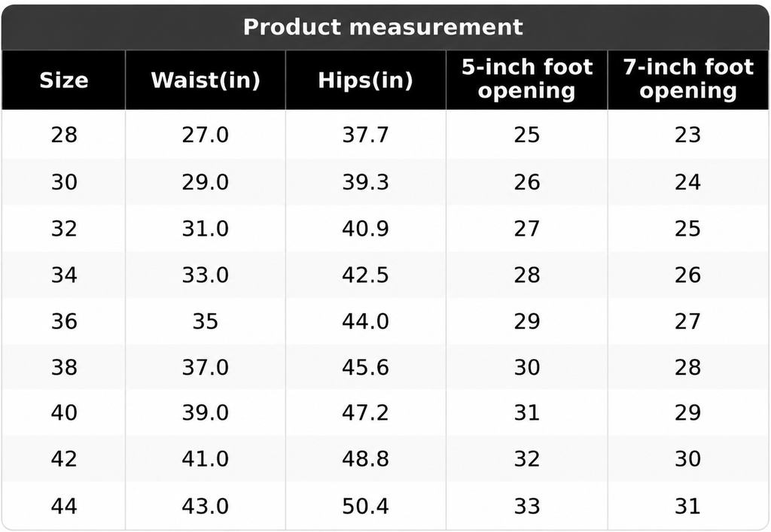Click the waist value 29.0

coord(206,182)
